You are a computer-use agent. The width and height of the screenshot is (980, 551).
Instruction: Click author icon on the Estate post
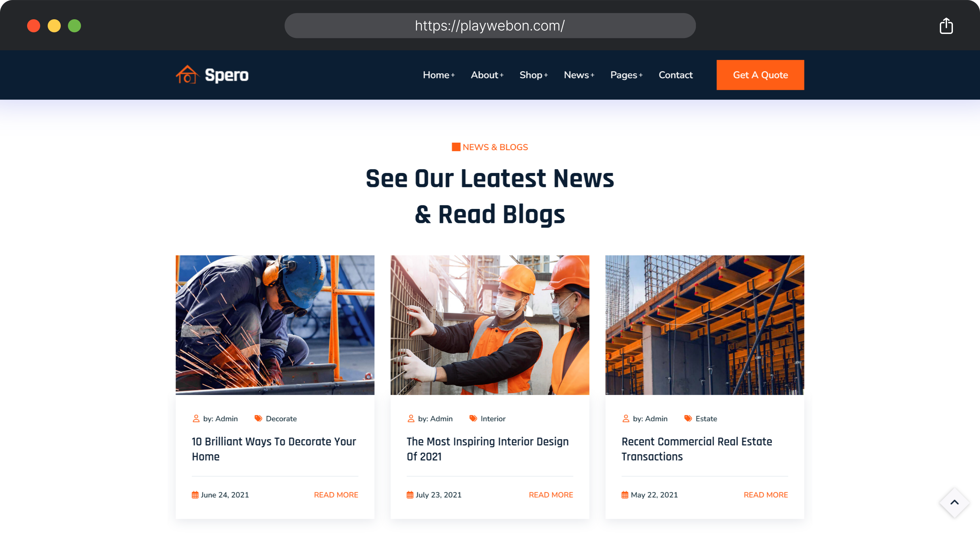tap(625, 418)
